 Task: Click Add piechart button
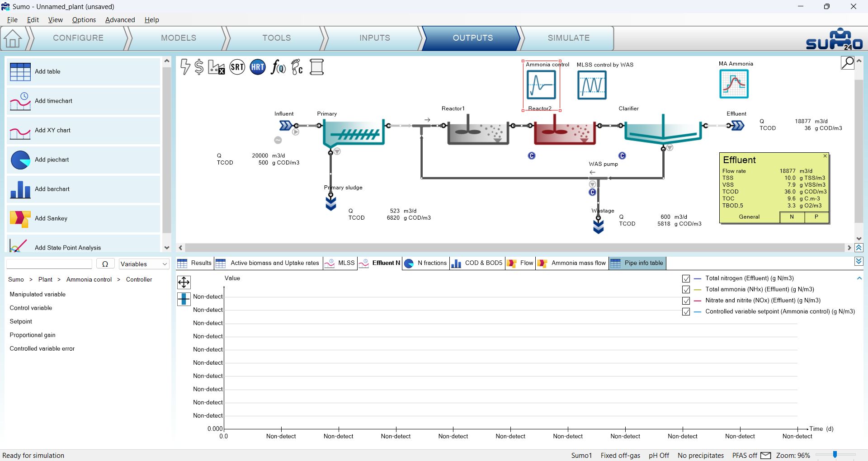(84, 160)
